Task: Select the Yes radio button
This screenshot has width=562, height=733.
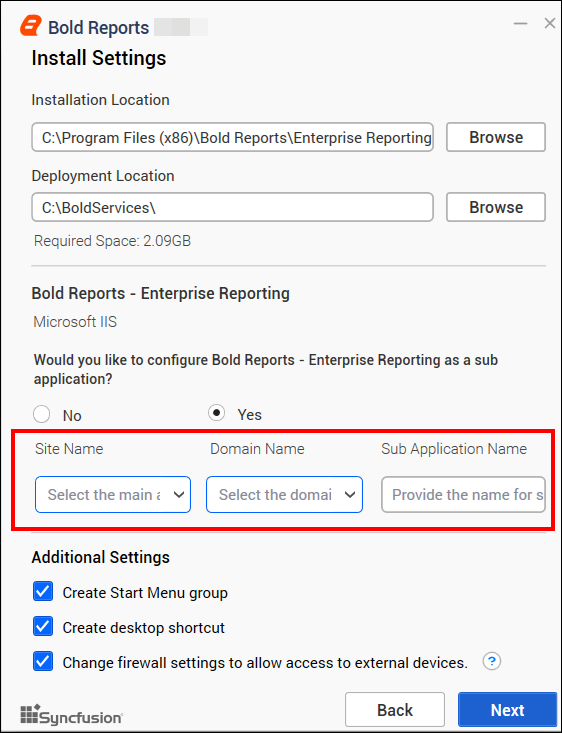Action: point(216,413)
